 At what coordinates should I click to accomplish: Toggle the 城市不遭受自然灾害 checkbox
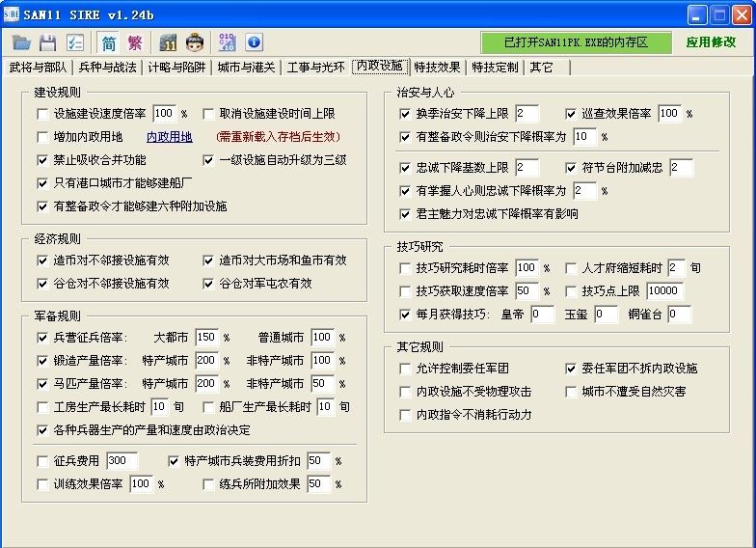571,392
